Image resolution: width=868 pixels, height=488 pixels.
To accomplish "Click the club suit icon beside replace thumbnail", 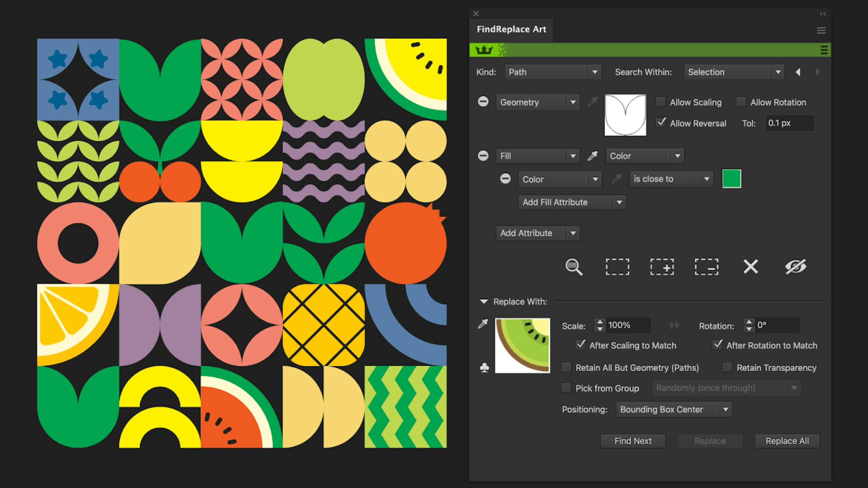I will click(485, 368).
